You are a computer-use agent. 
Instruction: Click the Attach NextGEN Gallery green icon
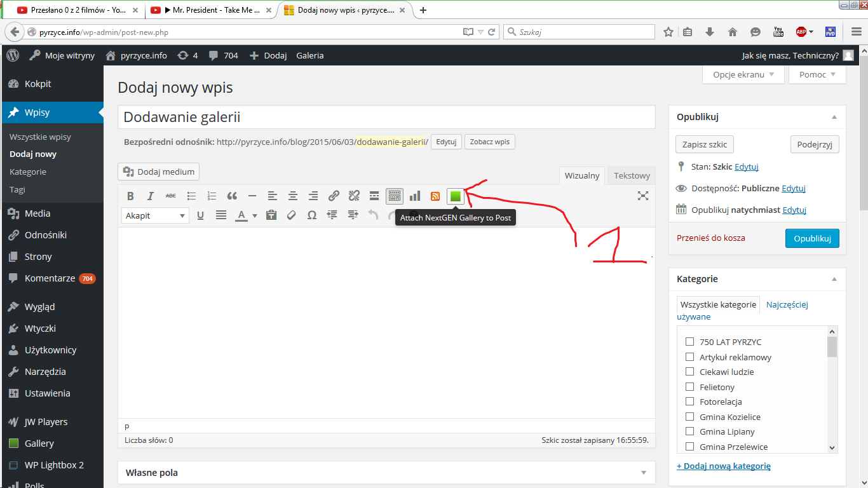(x=455, y=196)
